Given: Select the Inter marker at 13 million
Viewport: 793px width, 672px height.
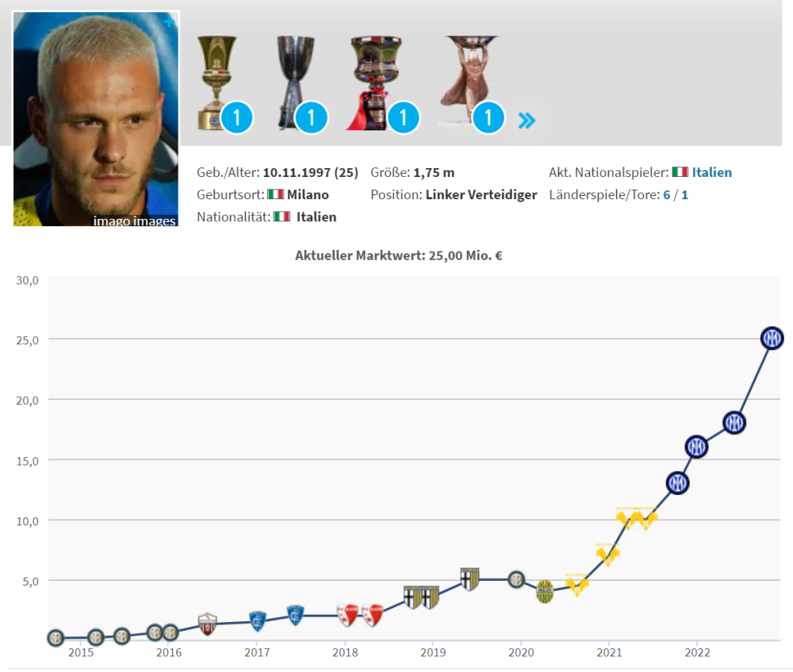Looking at the screenshot, I should tap(678, 483).
